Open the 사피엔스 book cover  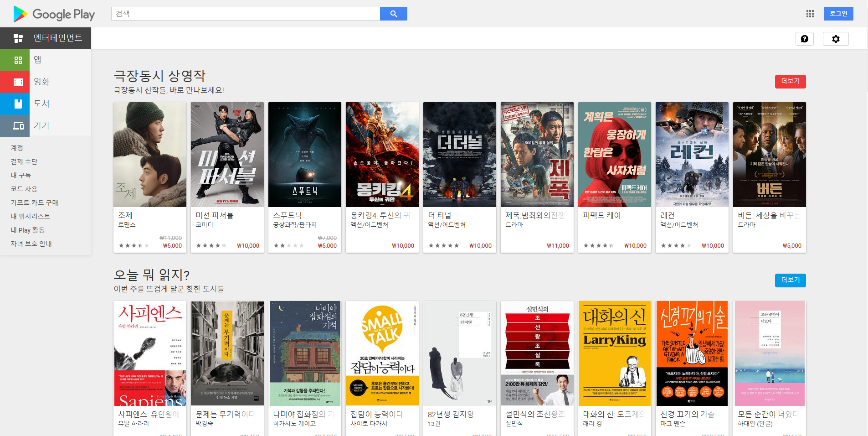pos(150,353)
